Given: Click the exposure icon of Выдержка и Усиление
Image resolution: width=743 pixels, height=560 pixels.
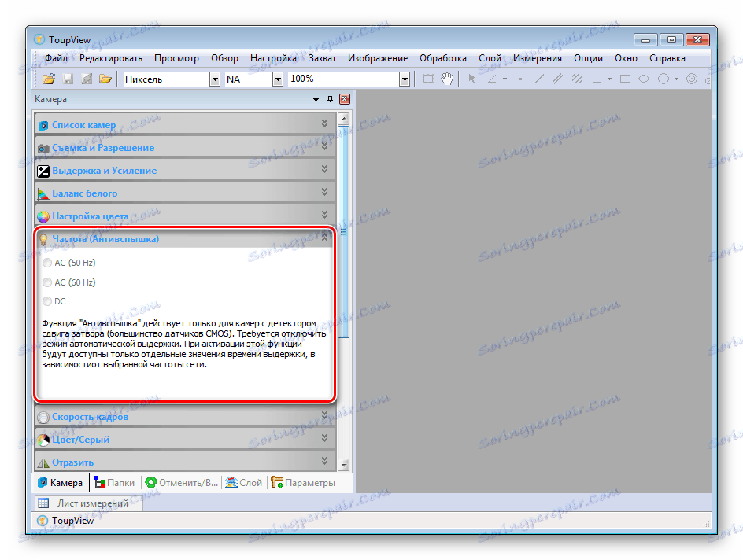Looking at the screenshot, I should click(x=43, y=171).
